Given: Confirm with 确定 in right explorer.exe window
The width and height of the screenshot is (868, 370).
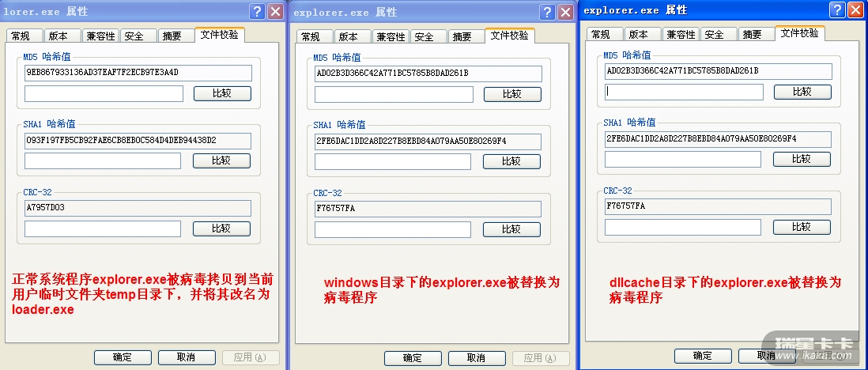Looking at the screenshot, I should pos(703,356).
